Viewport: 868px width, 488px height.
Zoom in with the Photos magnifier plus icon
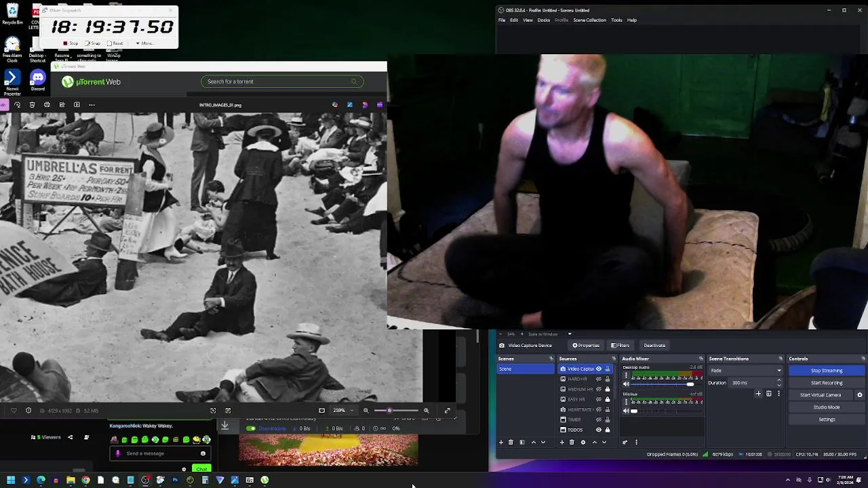point(426,410)
